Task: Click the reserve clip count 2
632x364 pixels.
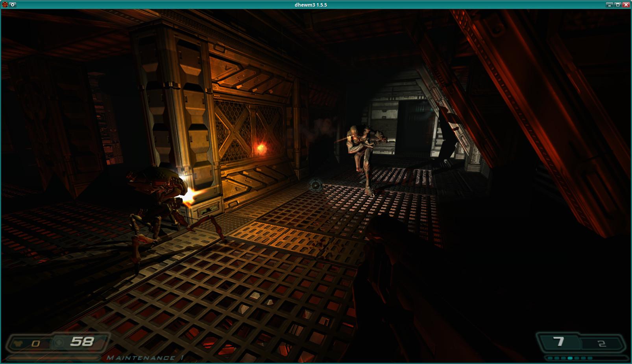Action: [601, 343]
